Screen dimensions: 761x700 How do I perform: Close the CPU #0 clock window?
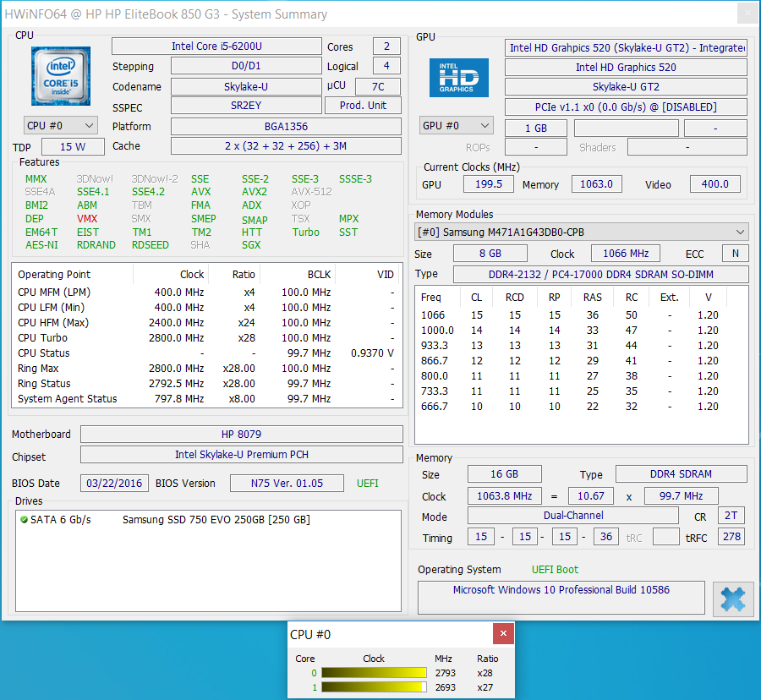[x=503, y=633]
